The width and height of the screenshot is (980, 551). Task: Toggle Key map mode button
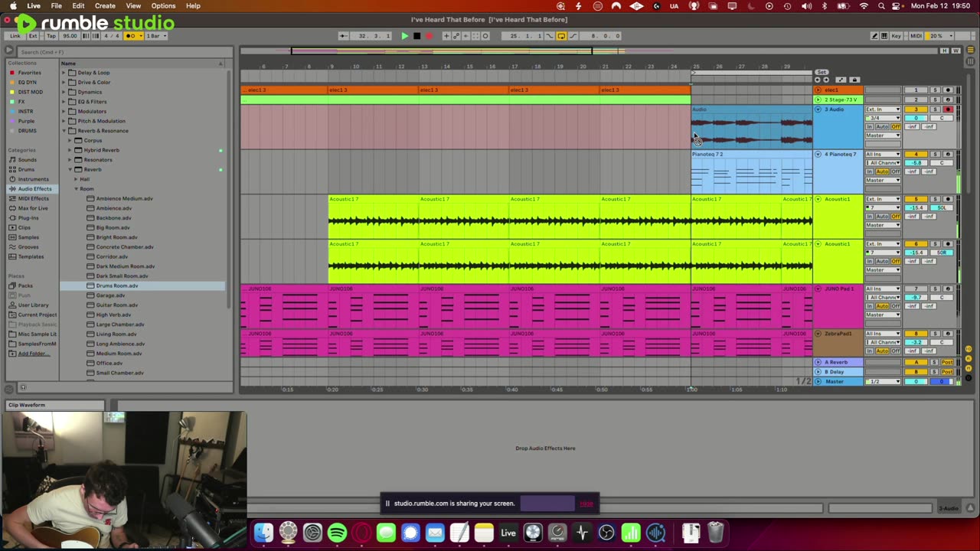(896, 36)
